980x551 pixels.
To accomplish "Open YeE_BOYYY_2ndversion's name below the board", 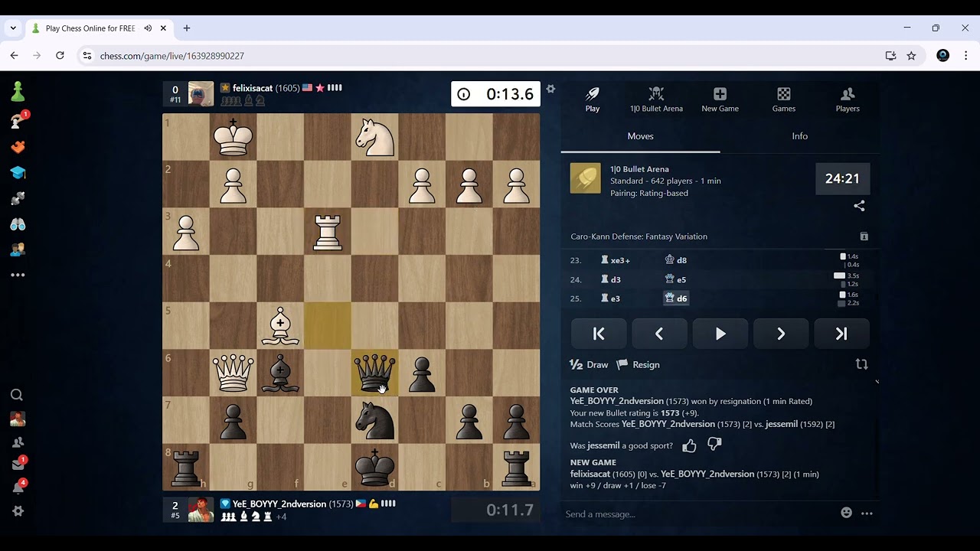I will click(279, 504).
